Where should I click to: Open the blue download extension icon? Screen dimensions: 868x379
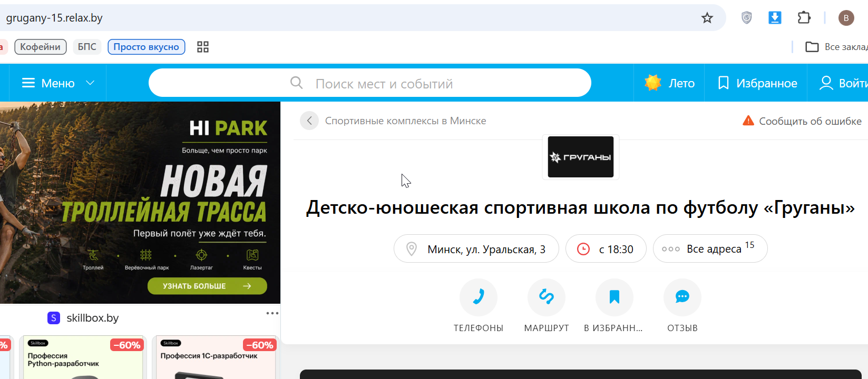tap(775, 18)
